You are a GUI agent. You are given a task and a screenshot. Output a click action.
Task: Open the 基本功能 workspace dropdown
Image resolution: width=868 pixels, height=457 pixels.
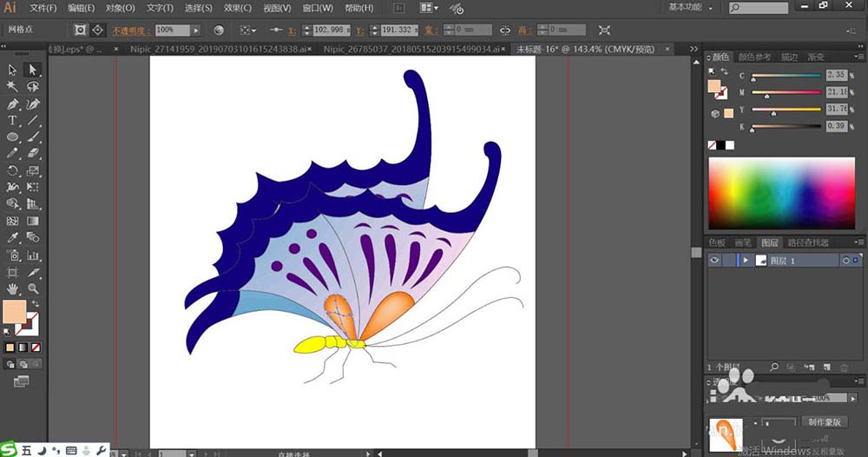click(690, 8)
